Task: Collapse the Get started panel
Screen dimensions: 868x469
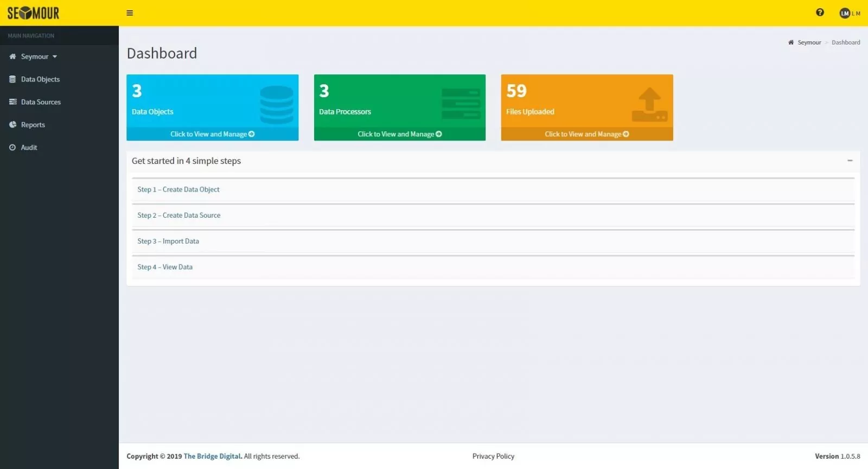Action: point(850,161)
